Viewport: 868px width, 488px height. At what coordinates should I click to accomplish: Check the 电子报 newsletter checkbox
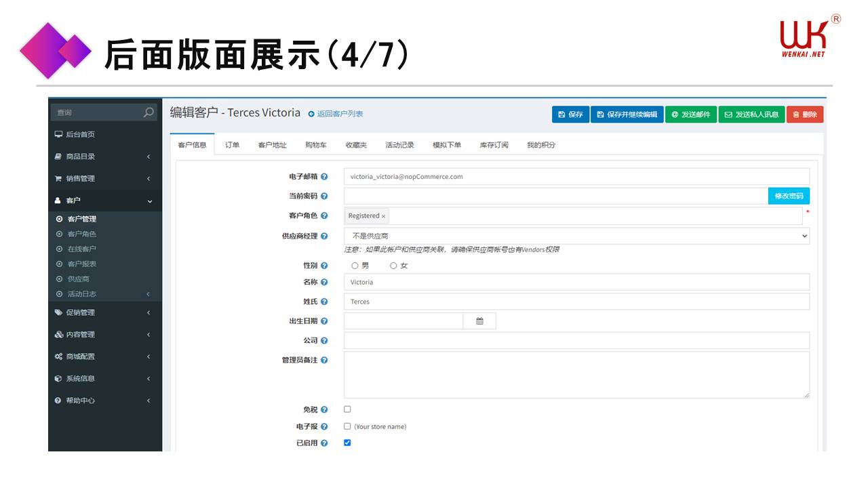(x=347, y=426)
